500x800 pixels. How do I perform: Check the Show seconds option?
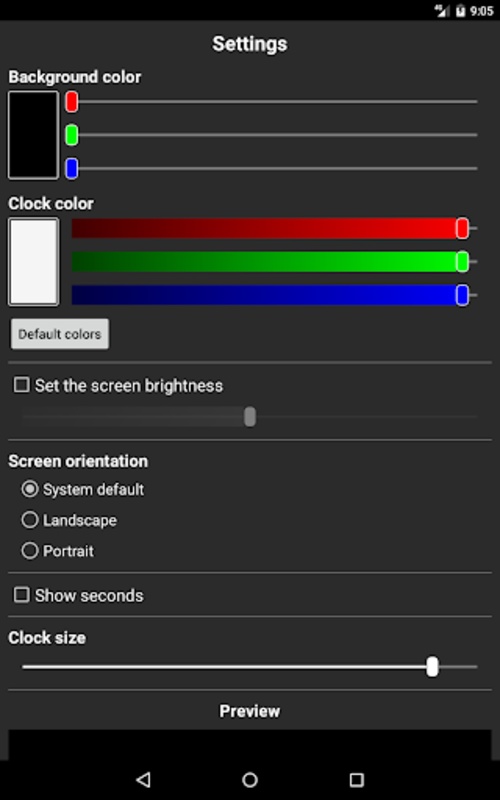[21, 594]
